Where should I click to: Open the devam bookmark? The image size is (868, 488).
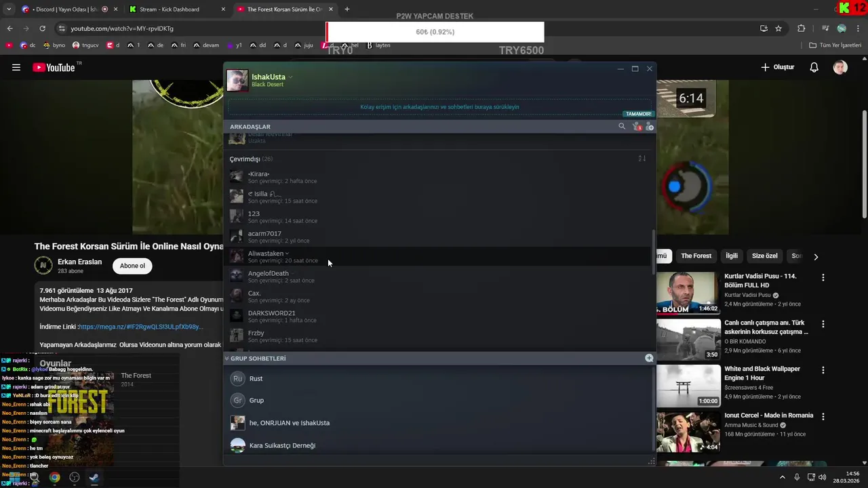coord(206,45)
